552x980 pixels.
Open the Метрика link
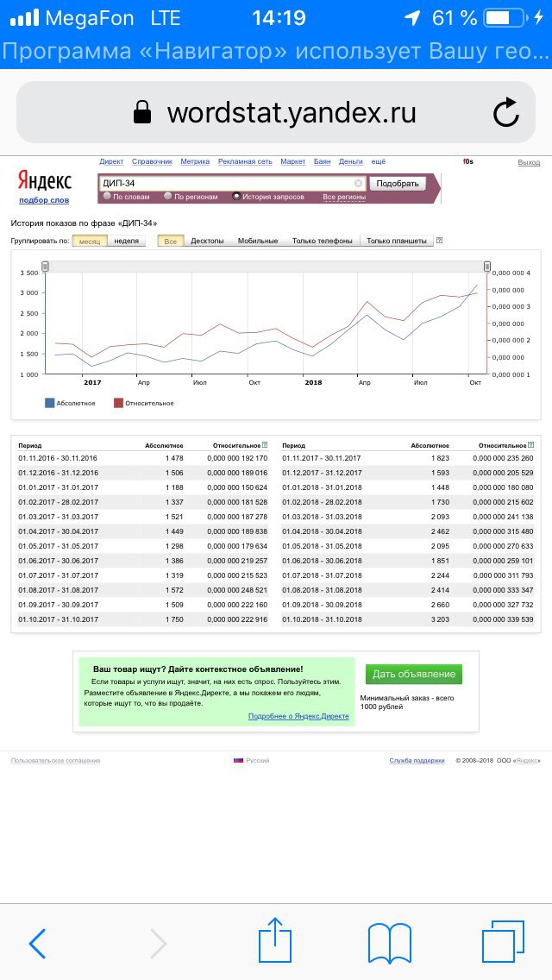[x=195, y=162]
